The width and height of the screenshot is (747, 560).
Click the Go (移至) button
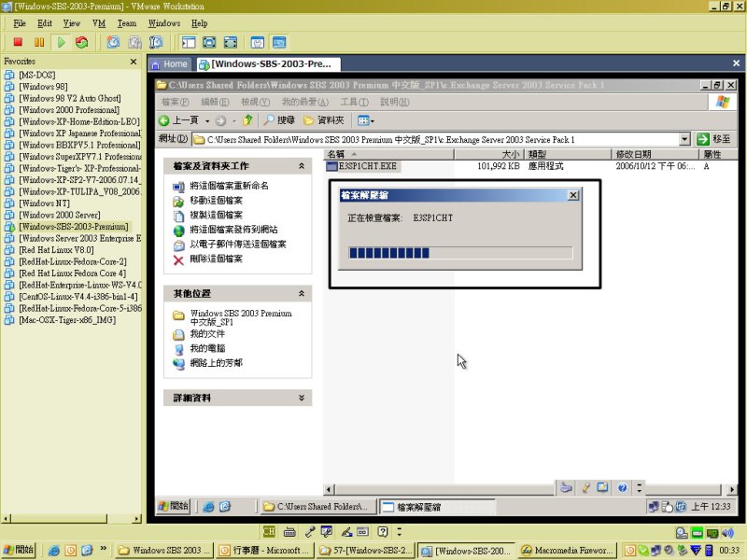click(713, 139)
